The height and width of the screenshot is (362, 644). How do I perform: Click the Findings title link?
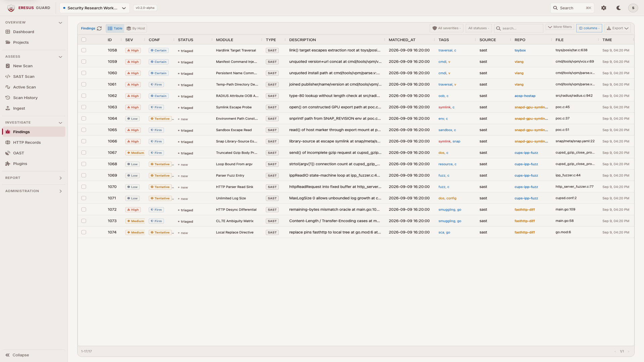(x=88, y=28)
